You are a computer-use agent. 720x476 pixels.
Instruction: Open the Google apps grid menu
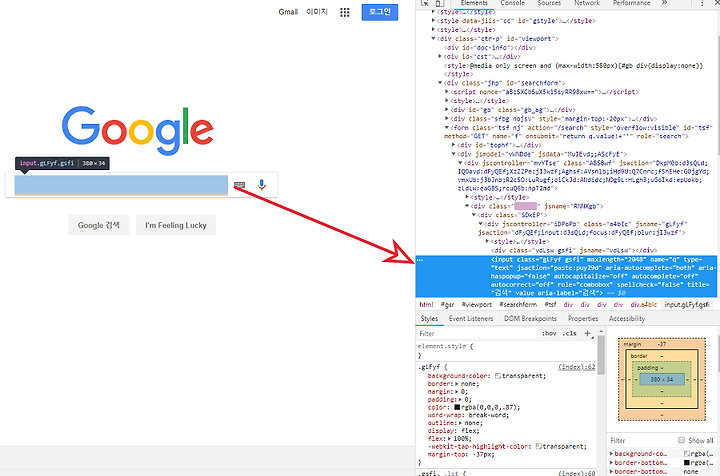[x=344, y=12]
